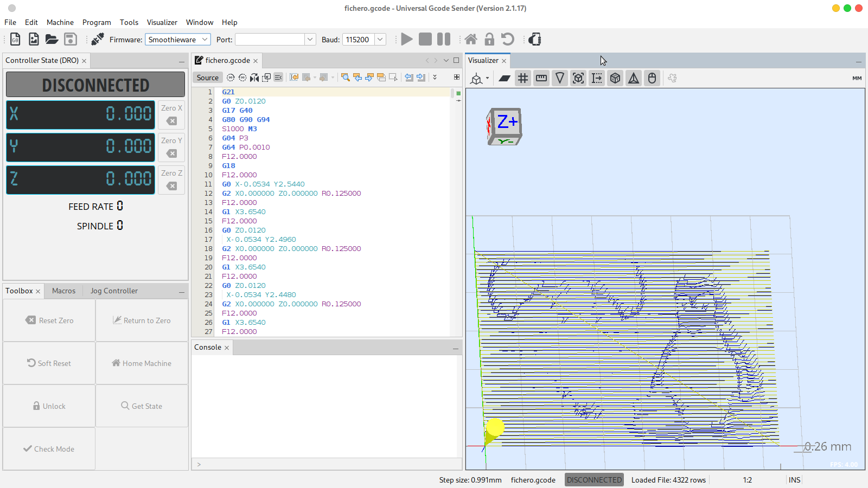
Task: Click the console command input field
Action: tap(325, 464)
